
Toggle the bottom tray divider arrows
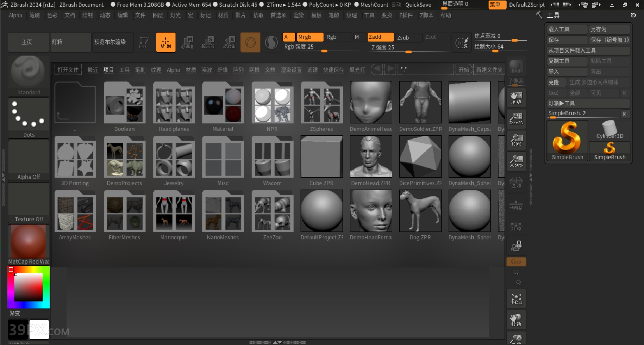coord(277,342)
